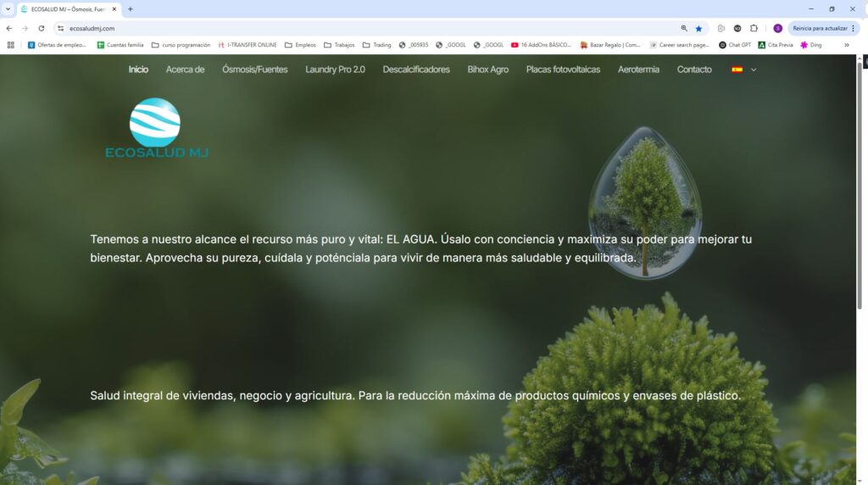
Task: Expand the curso programación bookmark folder
Action: [x=181, y=45]
